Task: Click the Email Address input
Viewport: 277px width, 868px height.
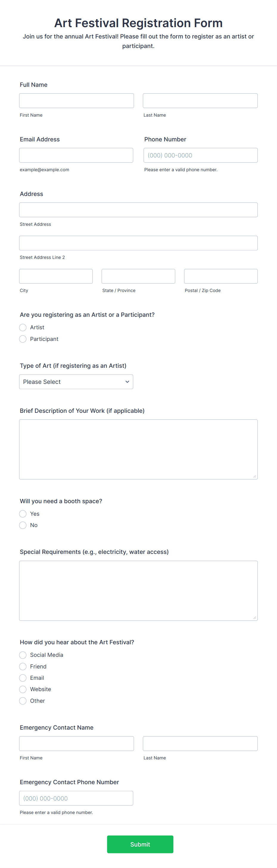Action: coord(76,155)
